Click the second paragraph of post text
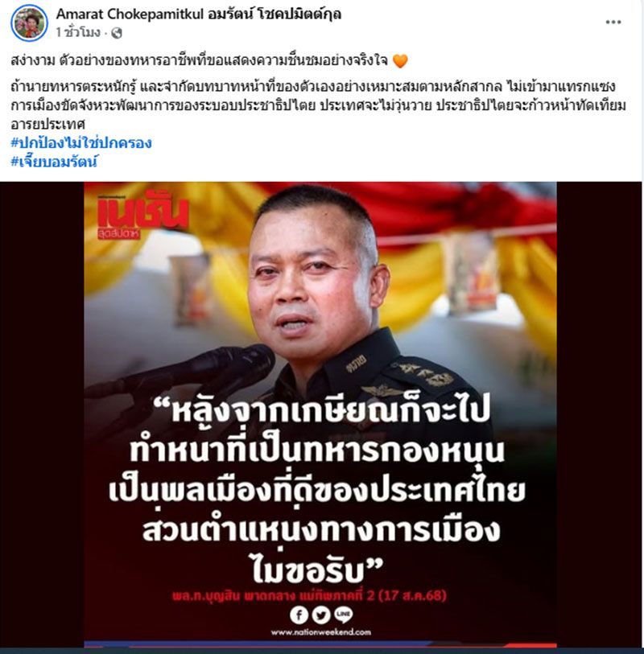644x654 pixels. (319, 105)
